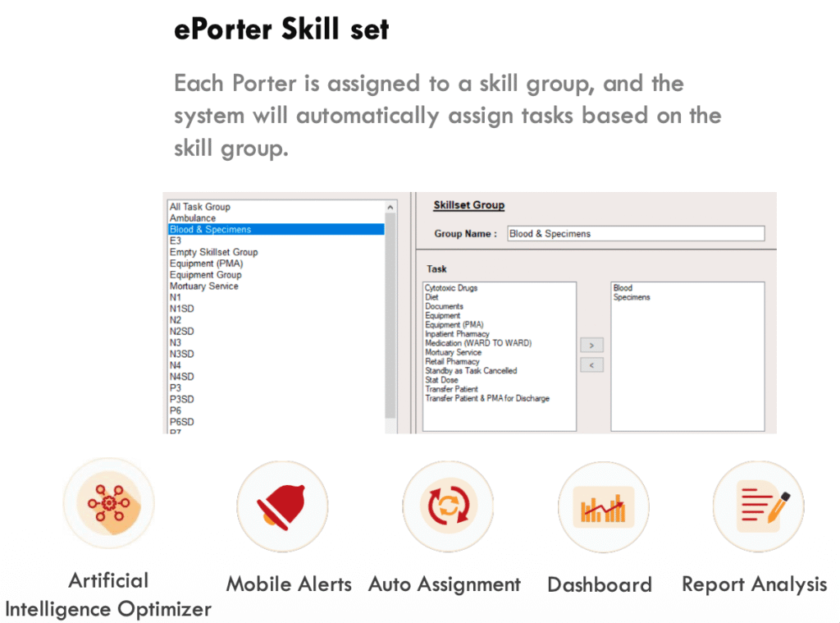Select Ambulance in skill group list
Viewport: 840px width, 623px height.
coord(193,218)
